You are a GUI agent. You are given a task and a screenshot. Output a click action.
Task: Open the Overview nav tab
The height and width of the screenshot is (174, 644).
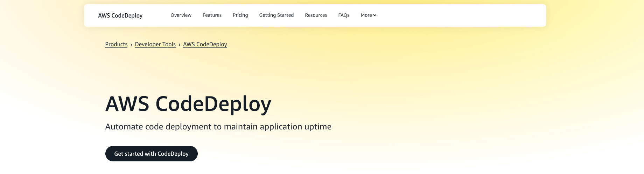click(181, 15)
